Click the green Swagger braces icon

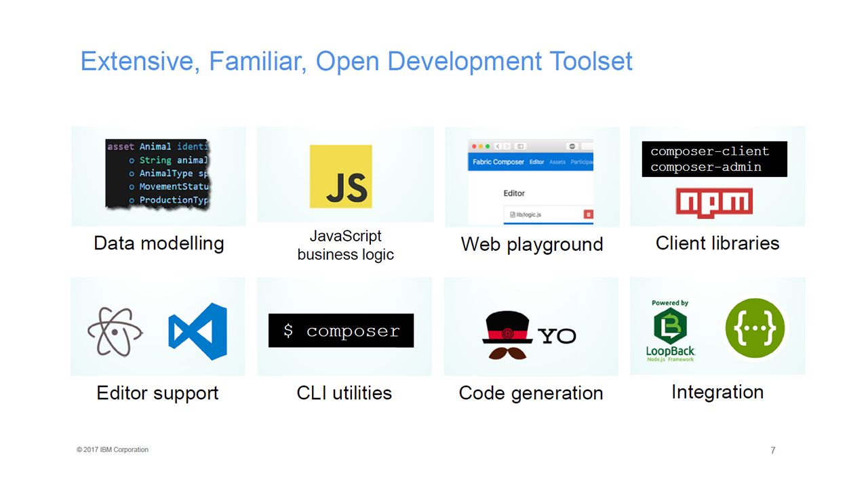(755, 328)
